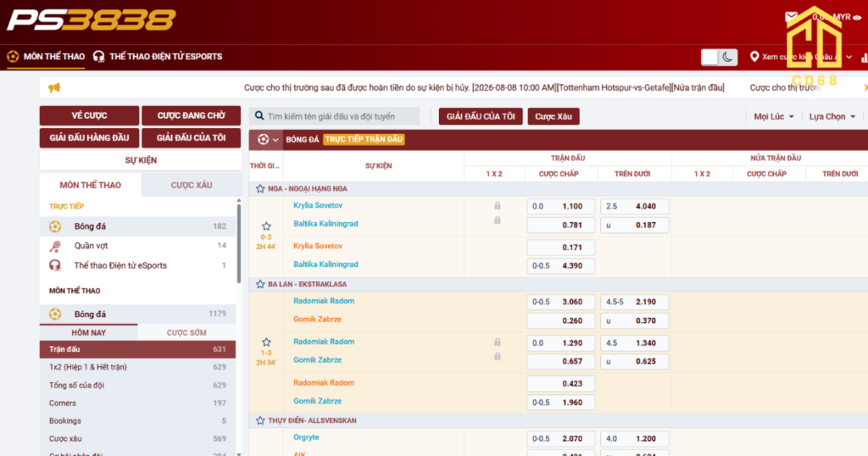The width and height of the screenshot is (868, 456).
Task: Click the megaphone announcement icon
Action: point(54,87)
